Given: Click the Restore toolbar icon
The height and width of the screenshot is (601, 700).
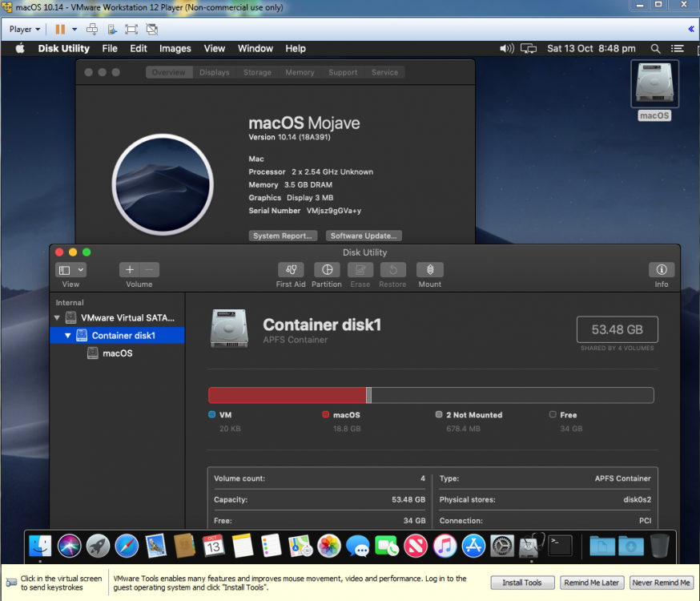Looking at the screenshot, I should [393, 270].
